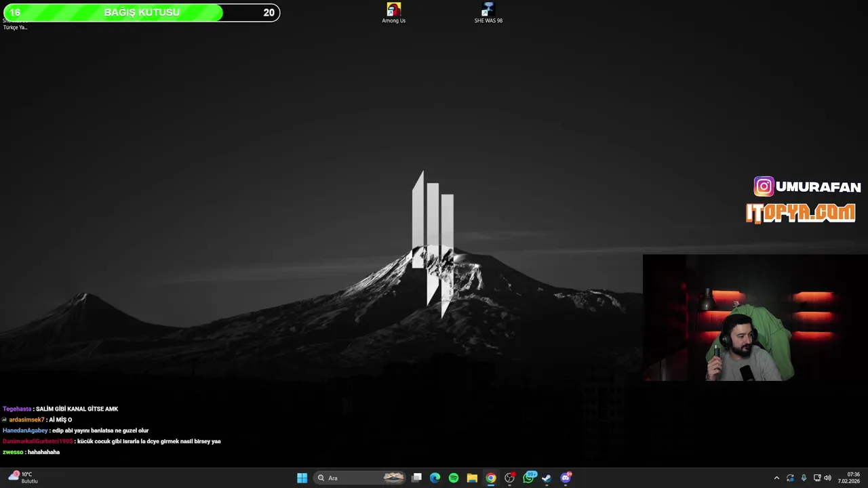868x488 pixels.
Task: Open WhatsApp with the 99+ badge
Action: pyautogui.click(x=529, y=478)
